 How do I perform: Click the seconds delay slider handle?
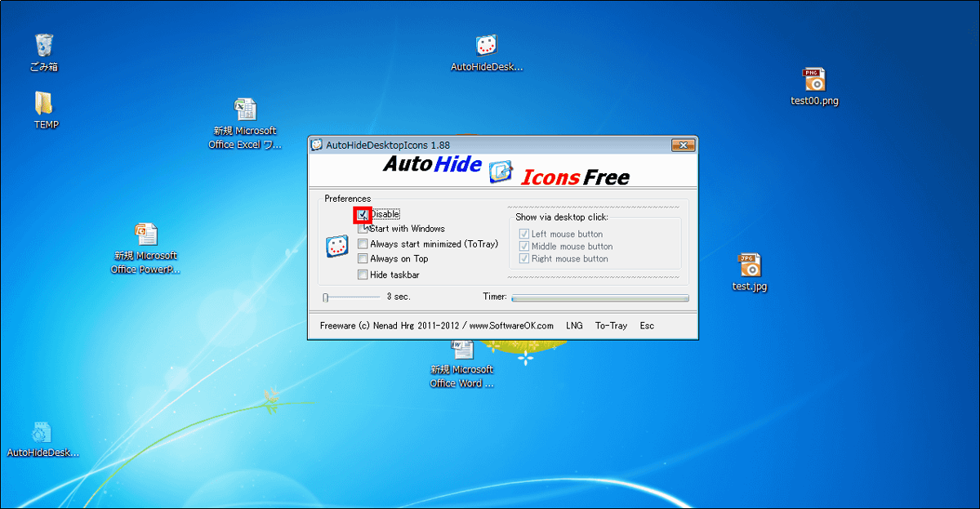click(x=325, y=297)
